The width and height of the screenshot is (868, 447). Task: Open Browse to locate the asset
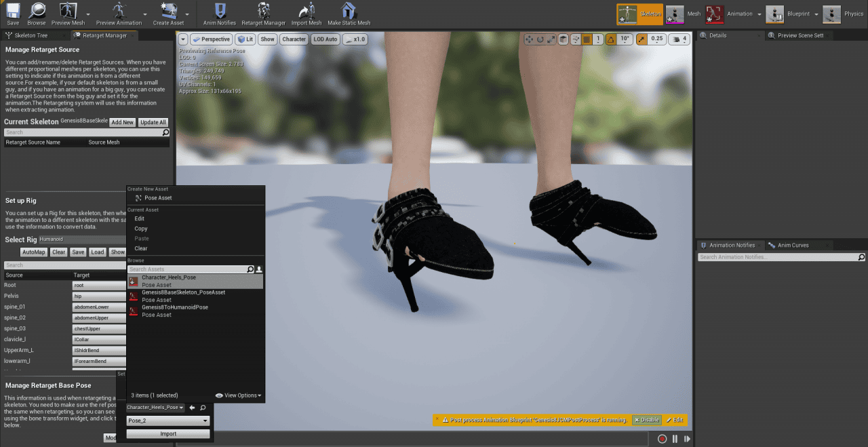click(37, 12)
